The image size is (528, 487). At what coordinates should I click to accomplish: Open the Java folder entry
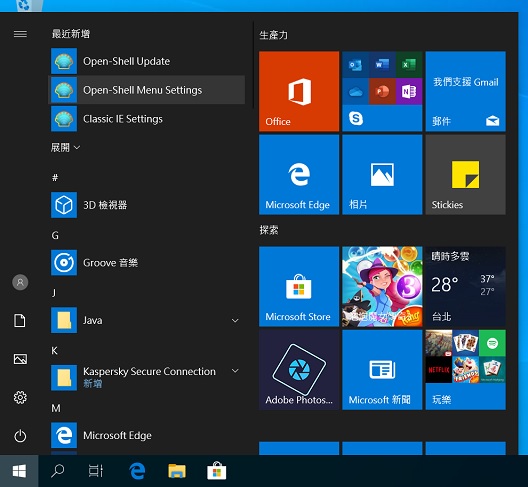[146, 320]
